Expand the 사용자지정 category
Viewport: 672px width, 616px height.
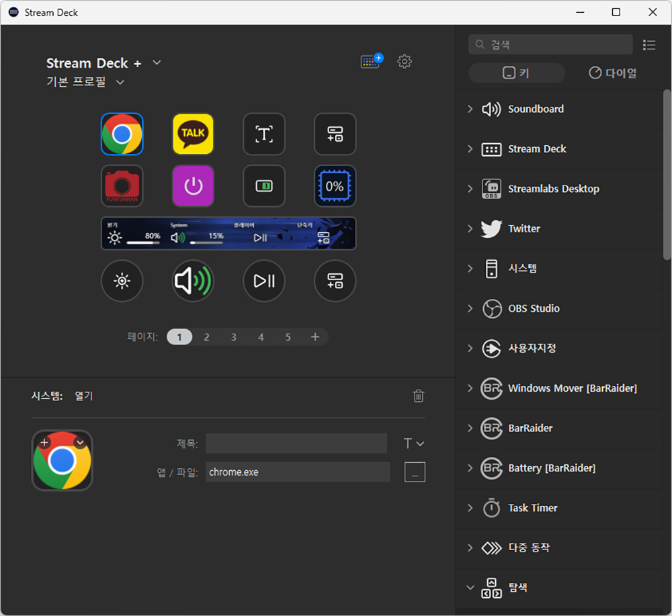point(470,348)
